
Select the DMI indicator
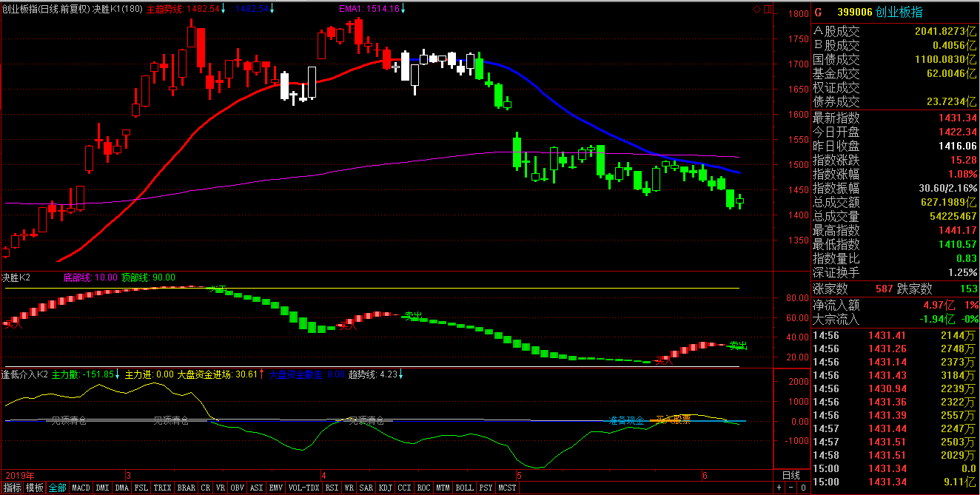pyautogui.click(x=102, y=488)
